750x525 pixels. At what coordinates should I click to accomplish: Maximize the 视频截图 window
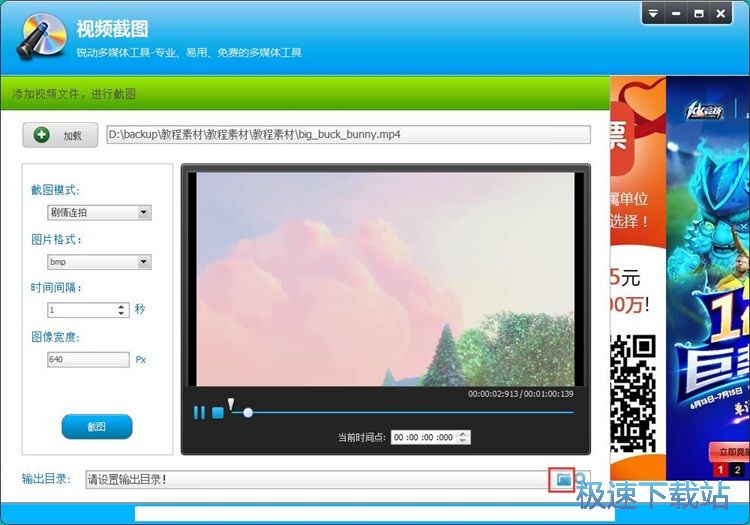point(698,14)
